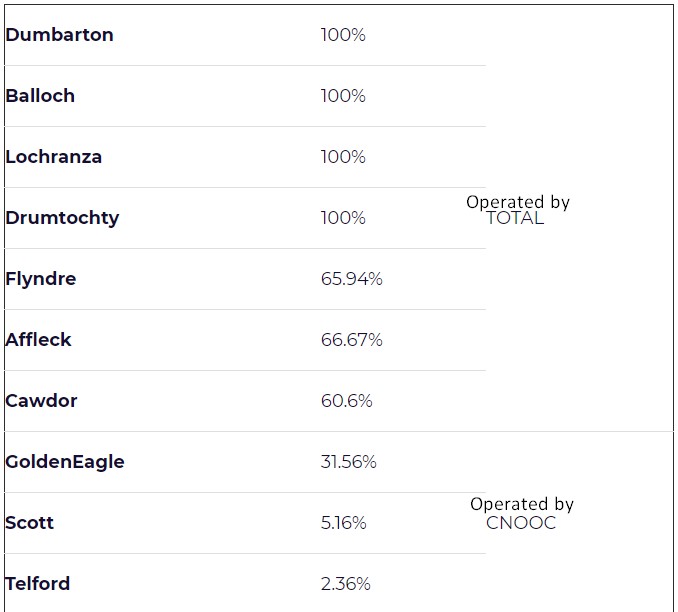The width and height of the screenshot is (678, 612).
Task: Select the Affleck row label
Action: click(x=39, y=340)
